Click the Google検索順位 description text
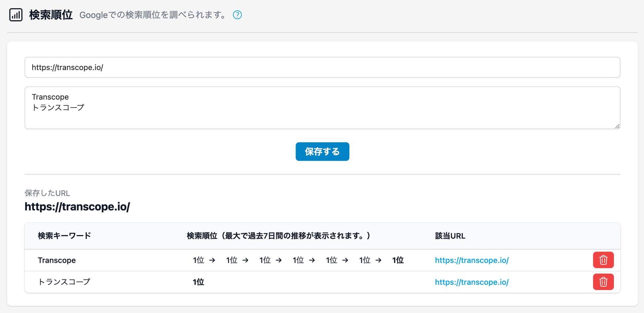 pyautogui.click(x=153, y=15)
